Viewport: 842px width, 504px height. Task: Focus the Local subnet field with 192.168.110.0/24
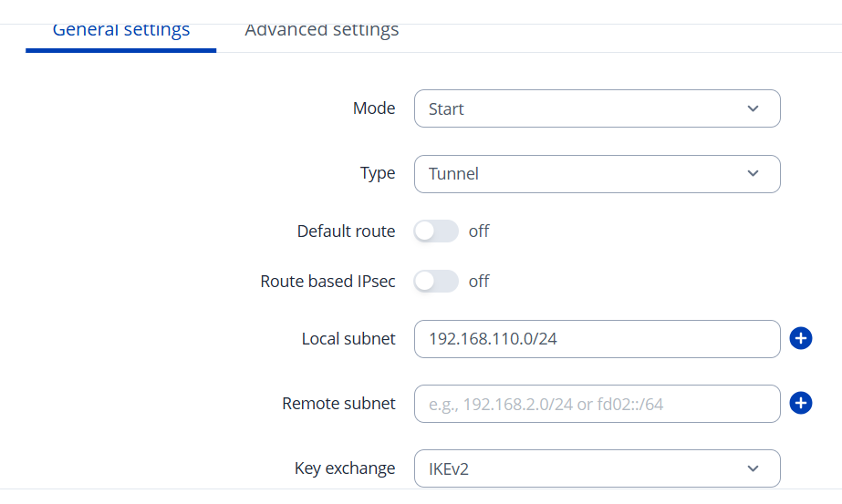(x=597, y=339)
